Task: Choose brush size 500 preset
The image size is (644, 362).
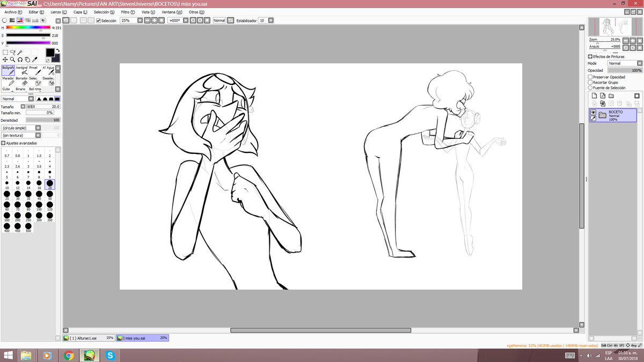Action: point(28,227)
